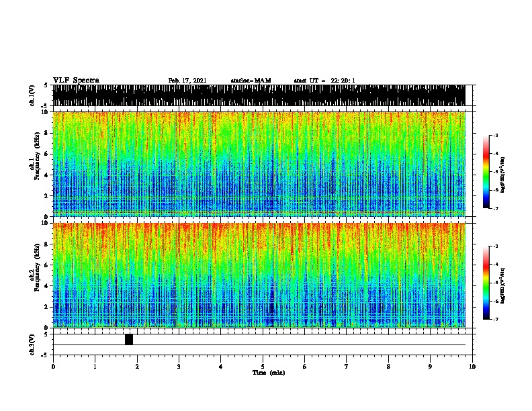Click the '8' kHz tick of ch.1 spectrogram
The height and width of the screenshot is (411, 532).
click(47, 133)
